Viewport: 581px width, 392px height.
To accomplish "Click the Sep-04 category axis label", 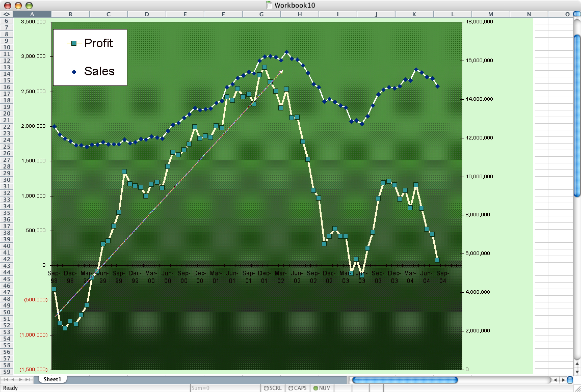I will pos(443,277).
